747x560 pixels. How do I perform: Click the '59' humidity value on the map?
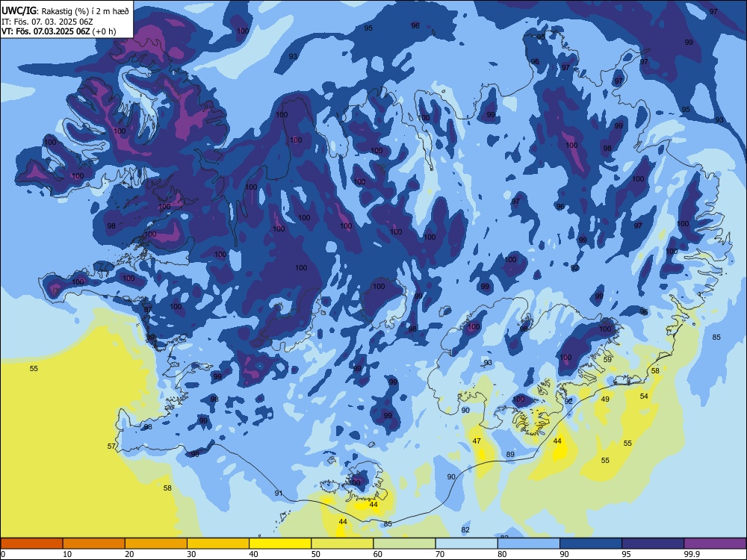(607, 360)
